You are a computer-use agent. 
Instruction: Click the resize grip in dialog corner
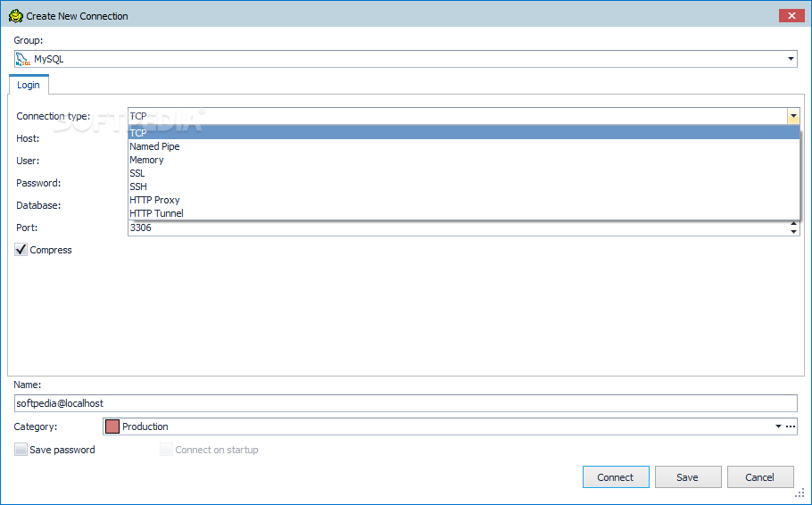pos(800,493)
